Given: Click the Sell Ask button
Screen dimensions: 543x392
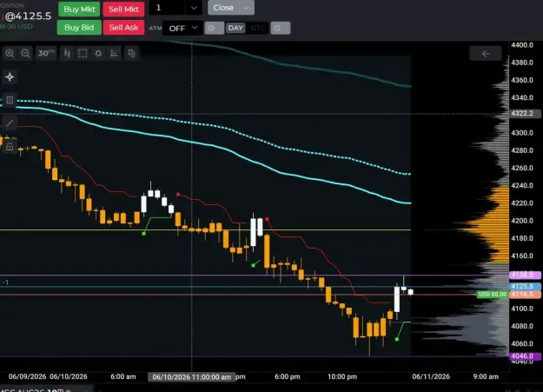Looking at the screenshot, I should [x=123, y=28].
